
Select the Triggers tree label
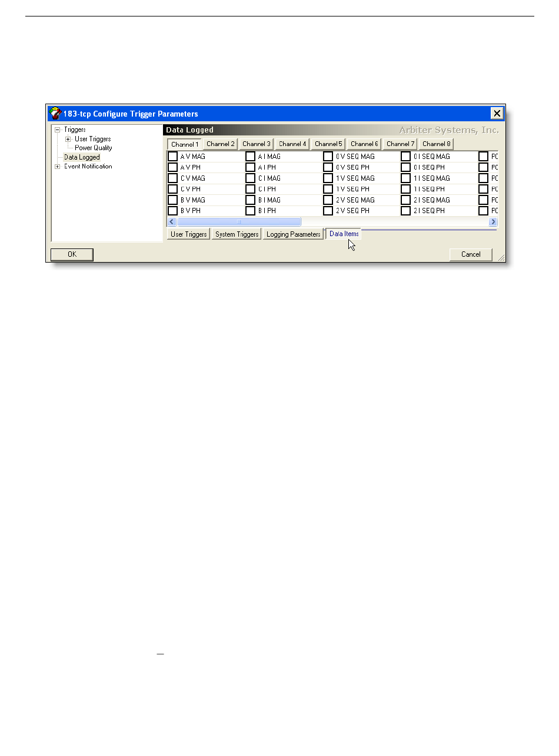(x=75, y=130)
